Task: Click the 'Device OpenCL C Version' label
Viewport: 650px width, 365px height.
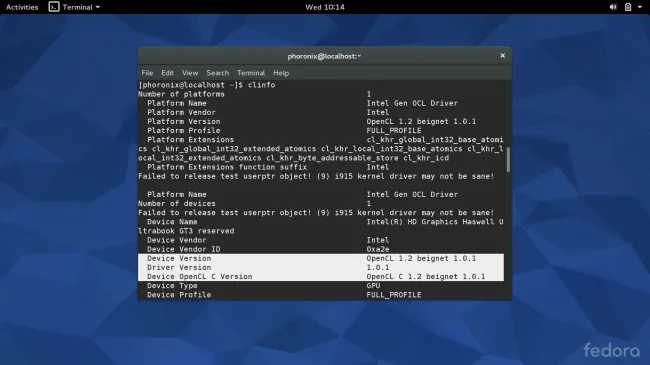Action: coord(199,277)
